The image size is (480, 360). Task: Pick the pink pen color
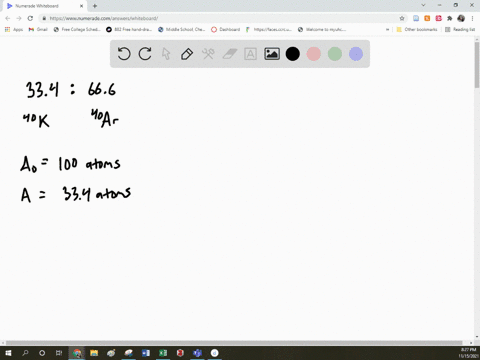(314, 54)
